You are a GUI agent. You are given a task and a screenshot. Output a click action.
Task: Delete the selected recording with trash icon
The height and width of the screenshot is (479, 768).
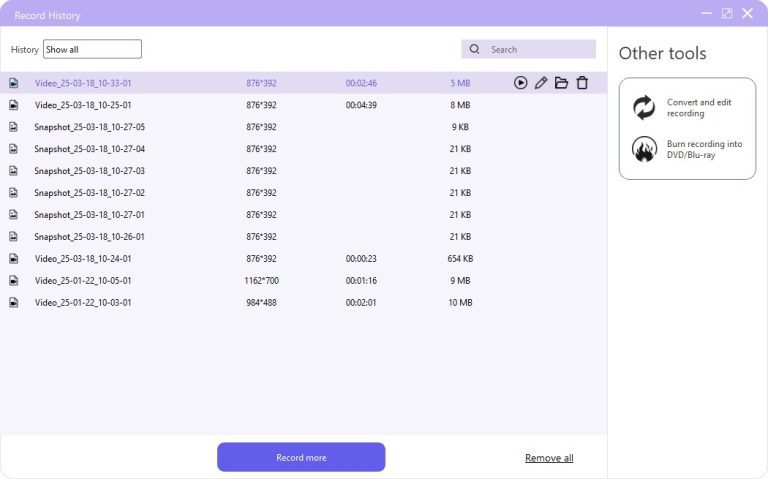click(x=582, y=83)
